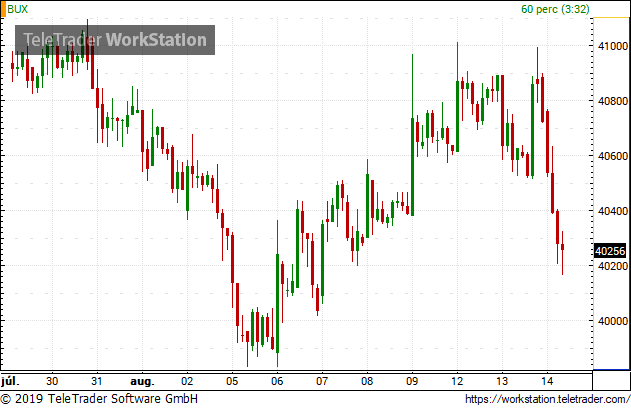Click the 40800 price axis label
The height and width of the screenshot is (408, 631).
pyautogui.click(x=613, y=101)
